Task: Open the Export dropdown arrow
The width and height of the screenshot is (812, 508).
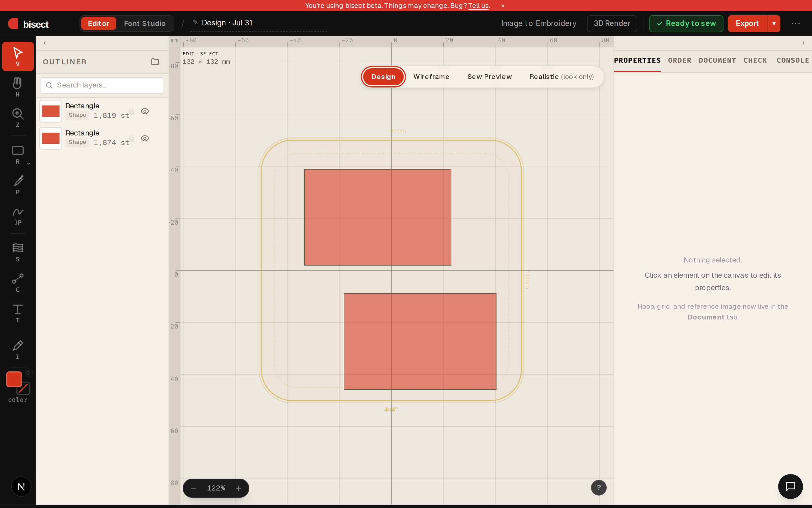Action: coord(774,23)
